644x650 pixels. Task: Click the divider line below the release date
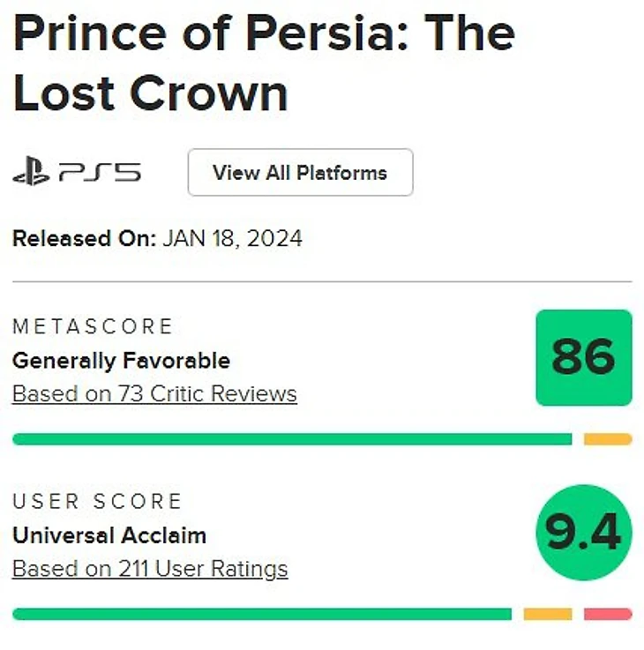tap(322, 282)
